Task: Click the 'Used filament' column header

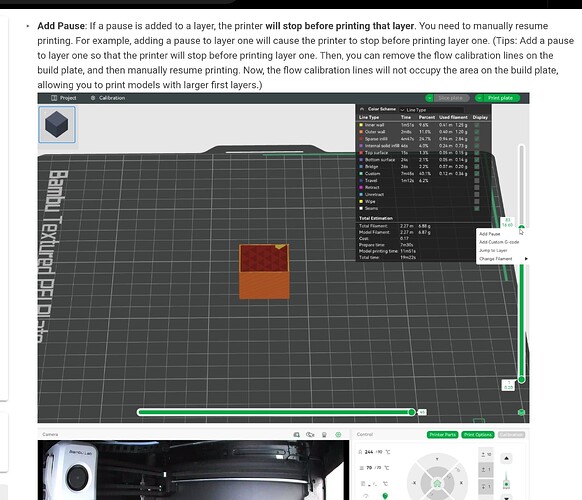Action: click(x=453, y=117)
